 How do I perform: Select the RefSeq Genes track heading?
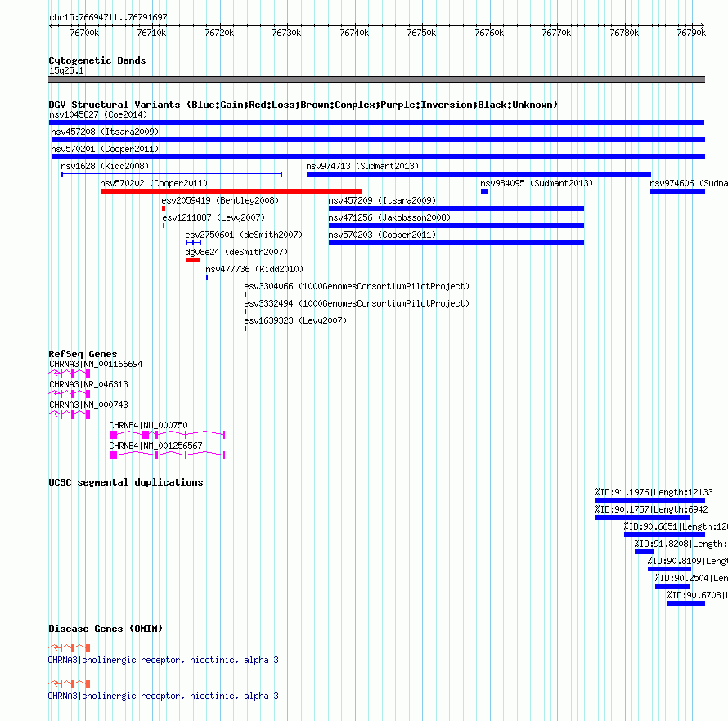83,353
